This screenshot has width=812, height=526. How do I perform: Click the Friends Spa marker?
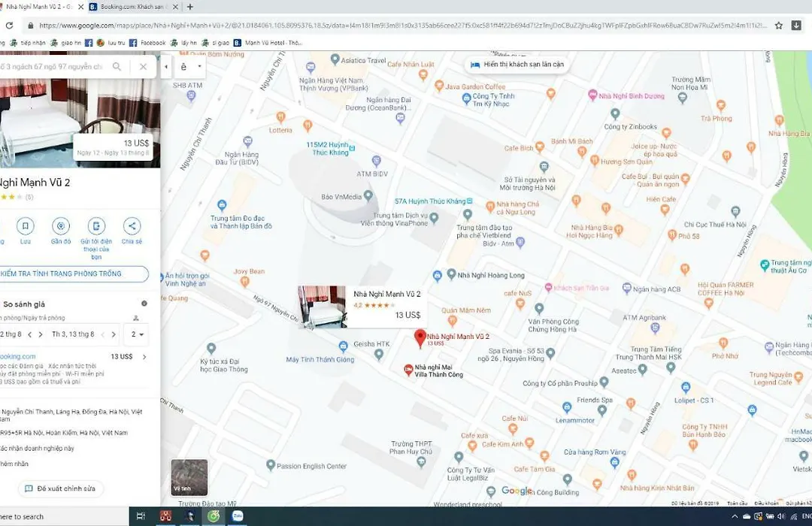[x=601, y=410]
